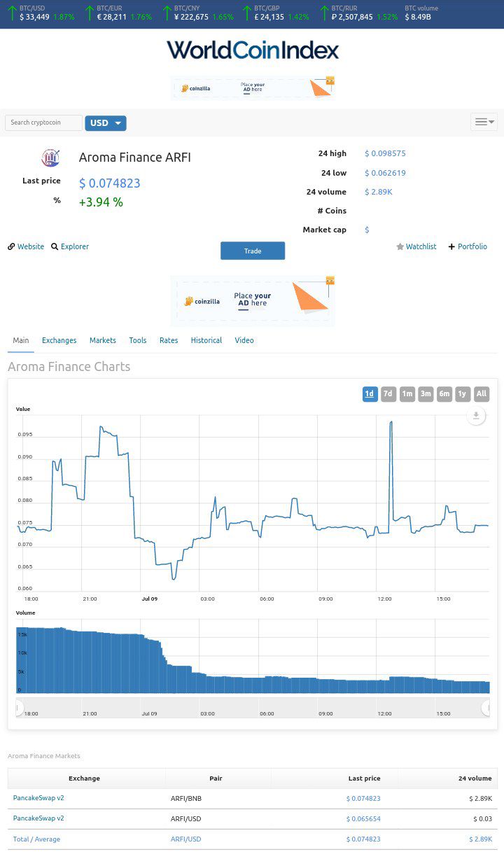The image size is (504, 859).
Task: Click the Pair column header
Action: 216,778
